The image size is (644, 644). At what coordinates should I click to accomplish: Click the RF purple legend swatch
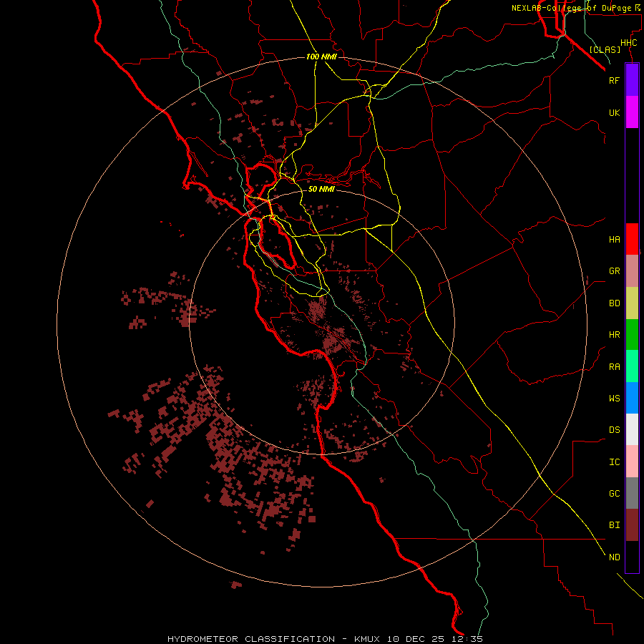[632, 80]
